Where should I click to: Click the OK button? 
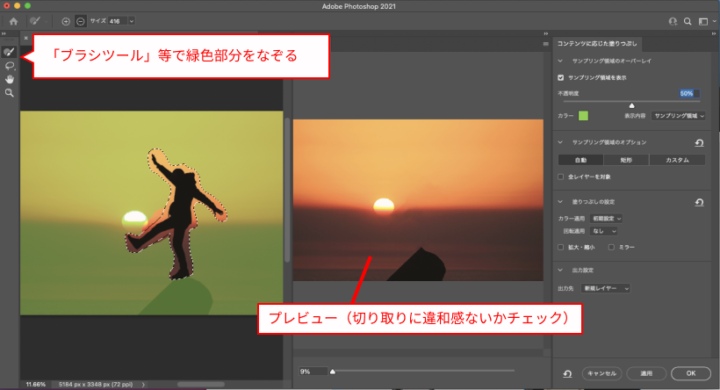[x=691, y=373]
